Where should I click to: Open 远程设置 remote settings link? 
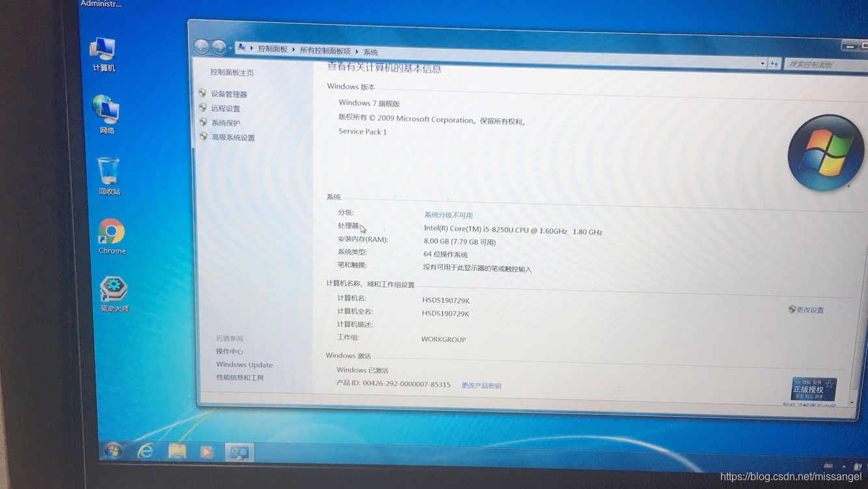point(225,109)
